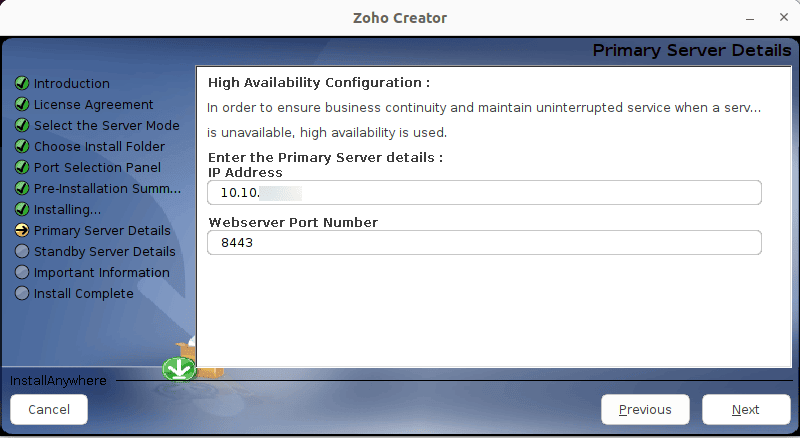Select the Important Information step label
Image resolution: width=800 pixels, height=438 pixels.
[x=102, y=272]
